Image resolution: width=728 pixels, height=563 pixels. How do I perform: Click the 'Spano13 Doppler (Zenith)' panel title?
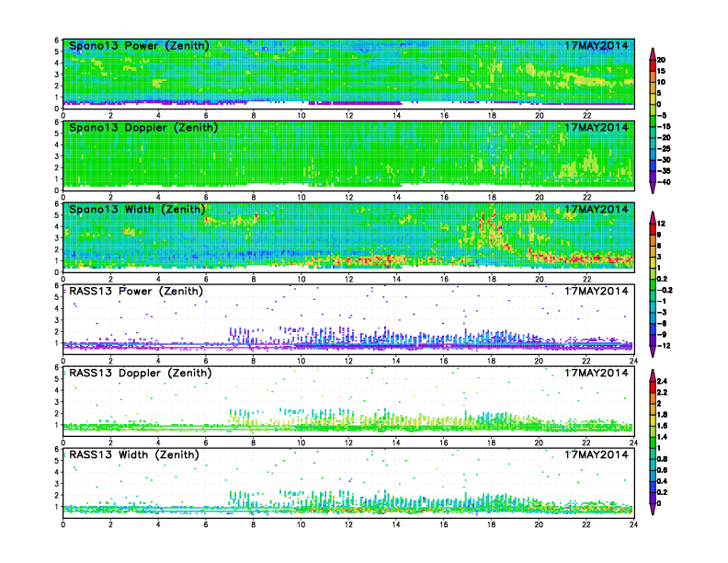[x=143, y=128]
